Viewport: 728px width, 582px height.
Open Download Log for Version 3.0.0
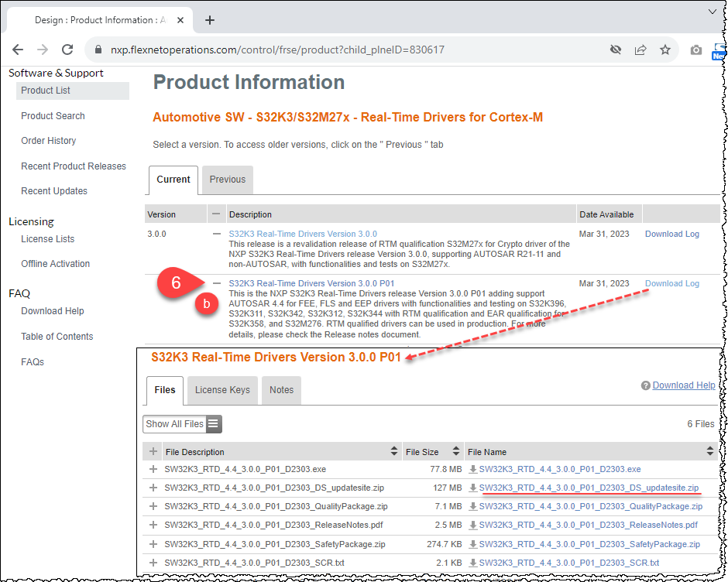point(671,234)
